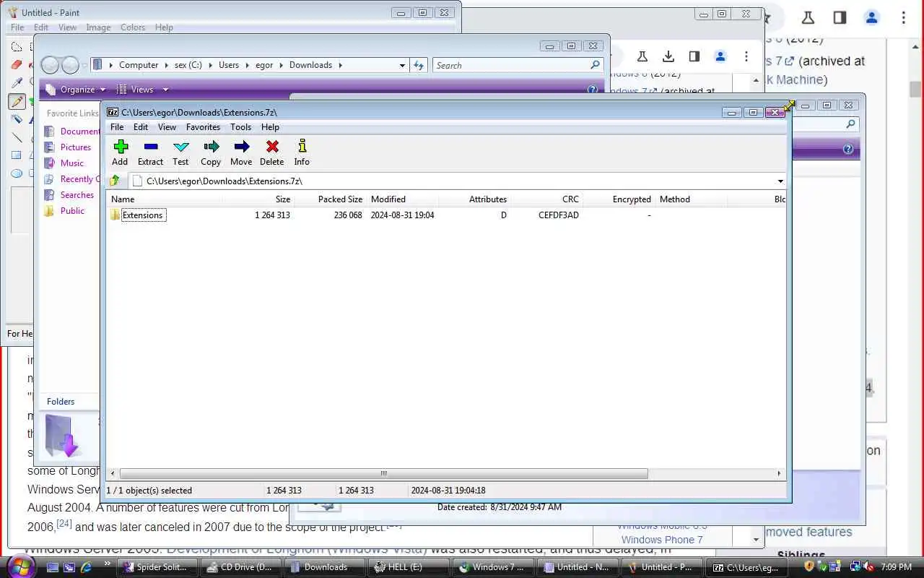Sort by the Modified column header
Viewport: 924px width, 578px height.
click(x=402, y=199)
